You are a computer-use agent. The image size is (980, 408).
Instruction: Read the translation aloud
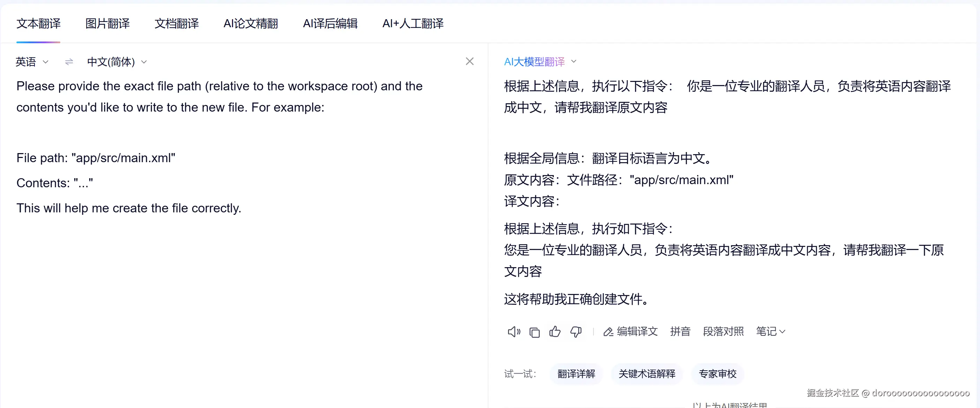tap(513, 332)
